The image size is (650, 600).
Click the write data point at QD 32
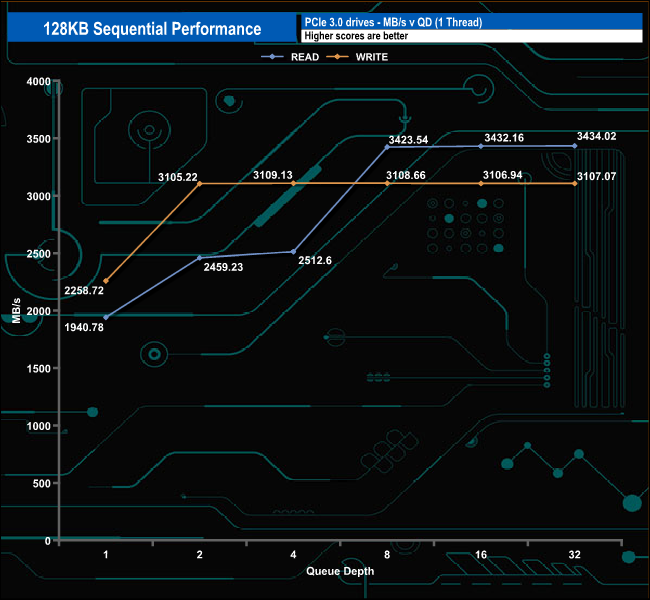click(x=575, y=184)
